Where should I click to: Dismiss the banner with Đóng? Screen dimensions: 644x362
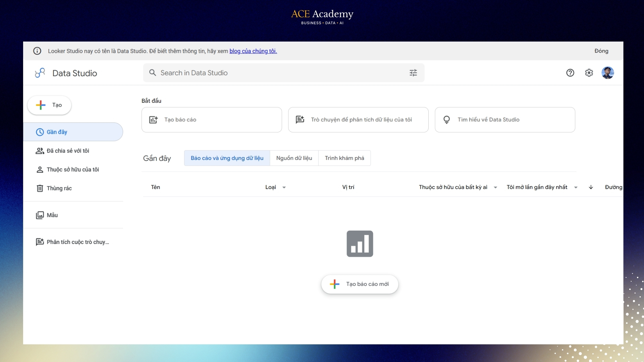pos(601,51)
